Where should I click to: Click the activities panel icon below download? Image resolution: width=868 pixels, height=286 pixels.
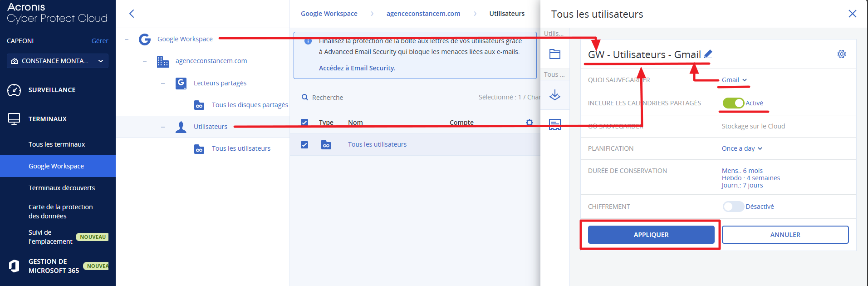coord(555,124)
